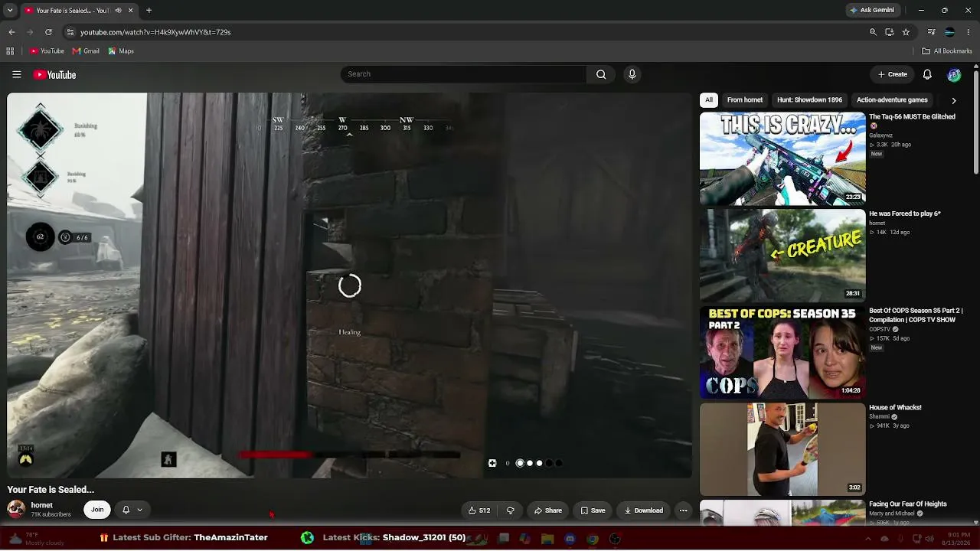
Task: Open The Taq-56 MUST Be Glitched thumbnail
Action: click(782, 159)
